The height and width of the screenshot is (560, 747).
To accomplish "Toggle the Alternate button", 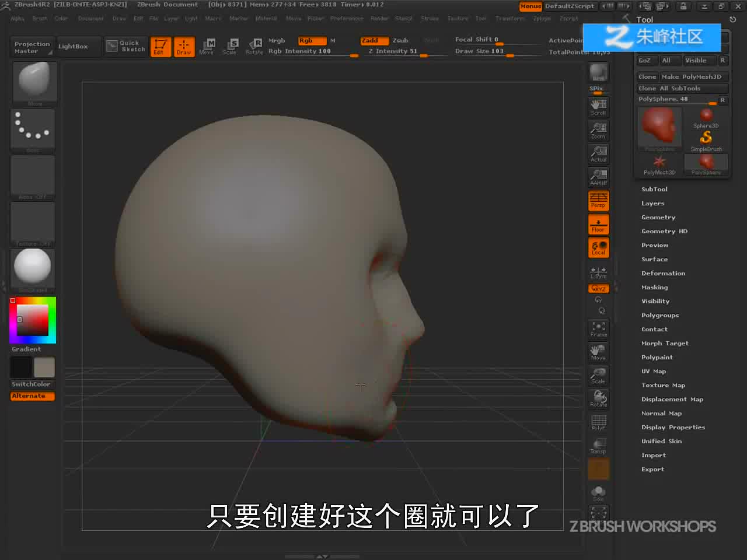I will pyautogui.click(x=33, y=396).
